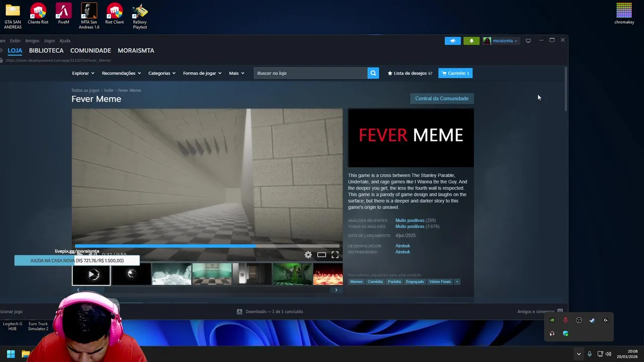644x362 pixels.
Task: Select the lava screenshot thumbnail
Action: (328, 275)
